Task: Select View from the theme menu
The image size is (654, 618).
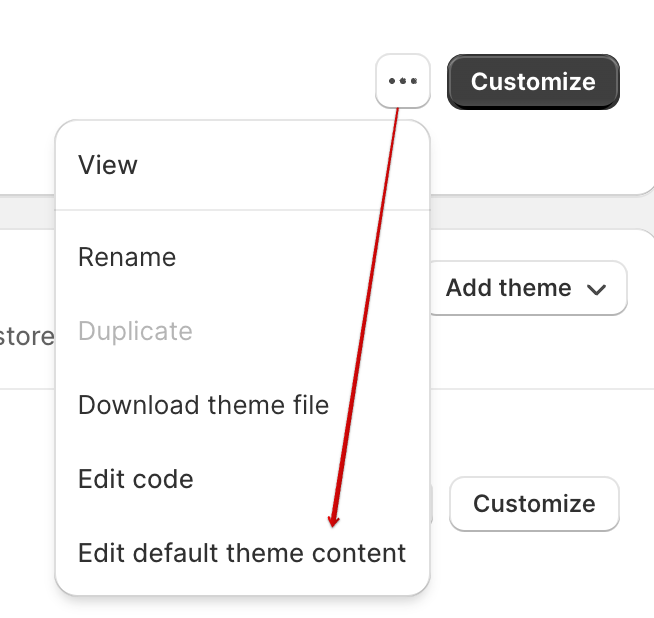Action: point(108,165)
